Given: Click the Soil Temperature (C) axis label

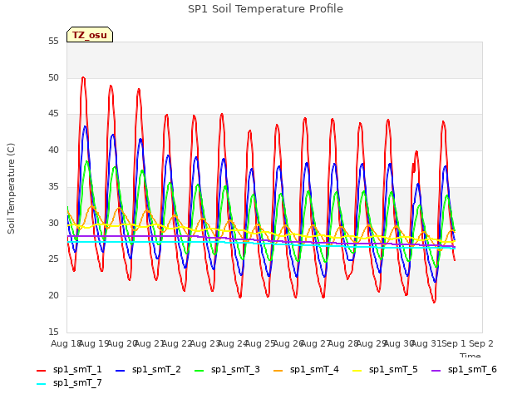Looking at the screenshot, I should click(x=11, y=189).
